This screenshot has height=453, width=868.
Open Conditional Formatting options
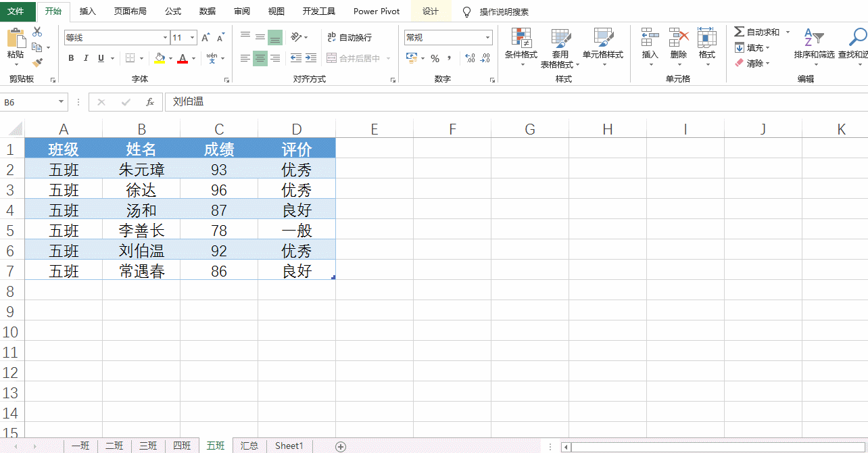[x=521, y=47]
